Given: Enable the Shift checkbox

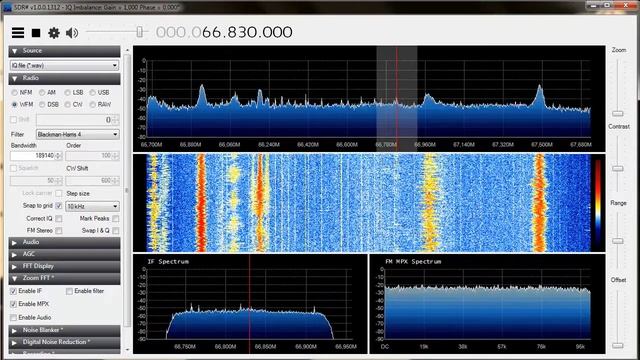Looking at the screenshot, I should pyautogui.click(x=14, y=120).
